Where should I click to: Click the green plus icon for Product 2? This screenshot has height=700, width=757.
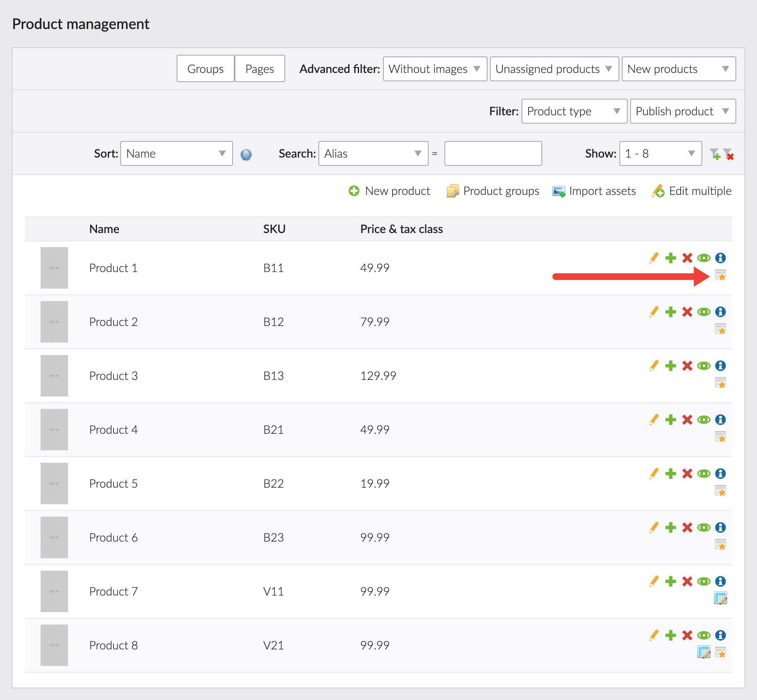pyautogui.click(x=670, y=312)
